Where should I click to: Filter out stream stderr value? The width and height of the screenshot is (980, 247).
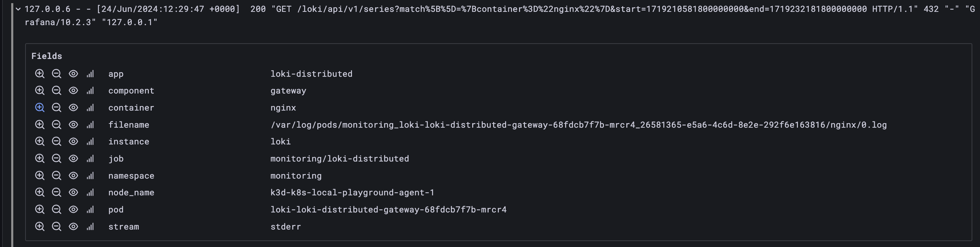[56, 226]
